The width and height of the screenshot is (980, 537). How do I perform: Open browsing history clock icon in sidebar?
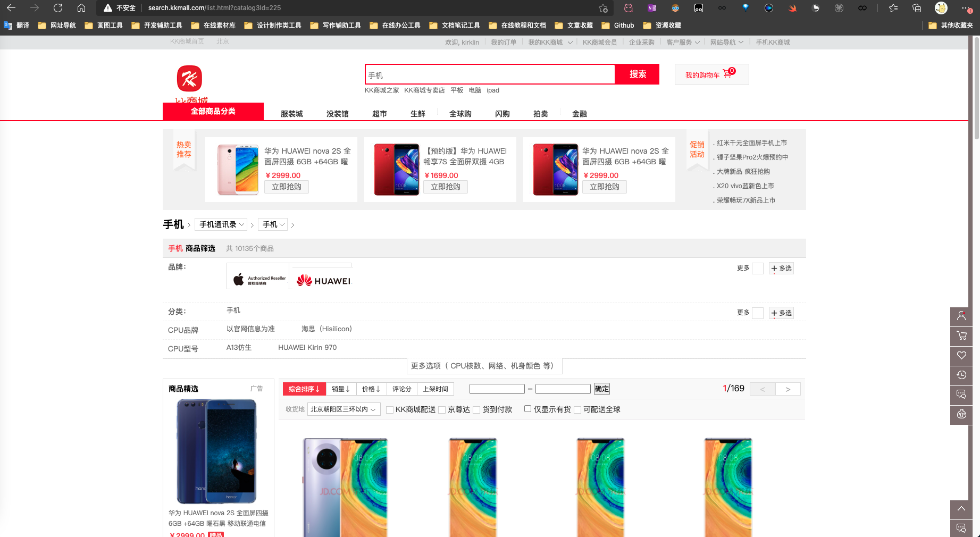point(961,375)
